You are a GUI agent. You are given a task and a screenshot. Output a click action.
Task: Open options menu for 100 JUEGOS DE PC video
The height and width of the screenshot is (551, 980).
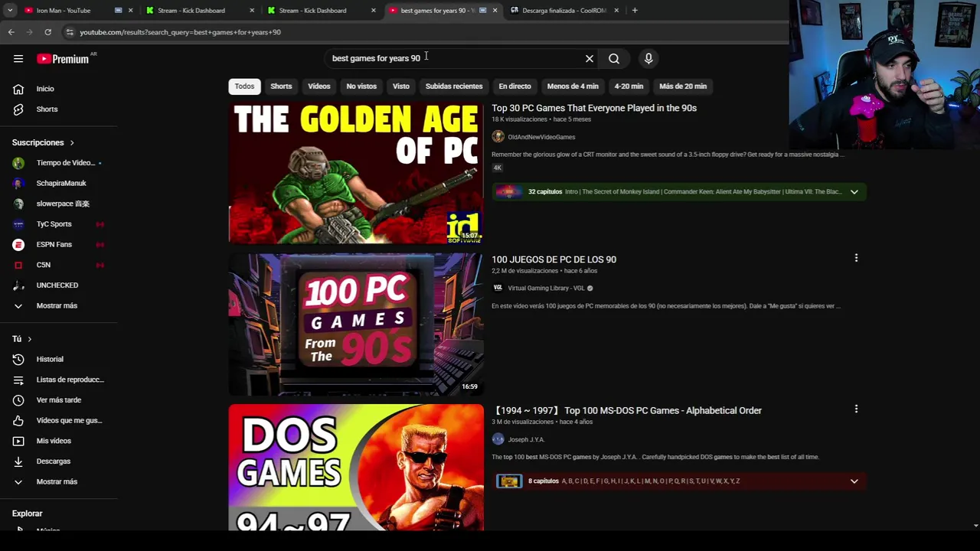pos(856,258)
